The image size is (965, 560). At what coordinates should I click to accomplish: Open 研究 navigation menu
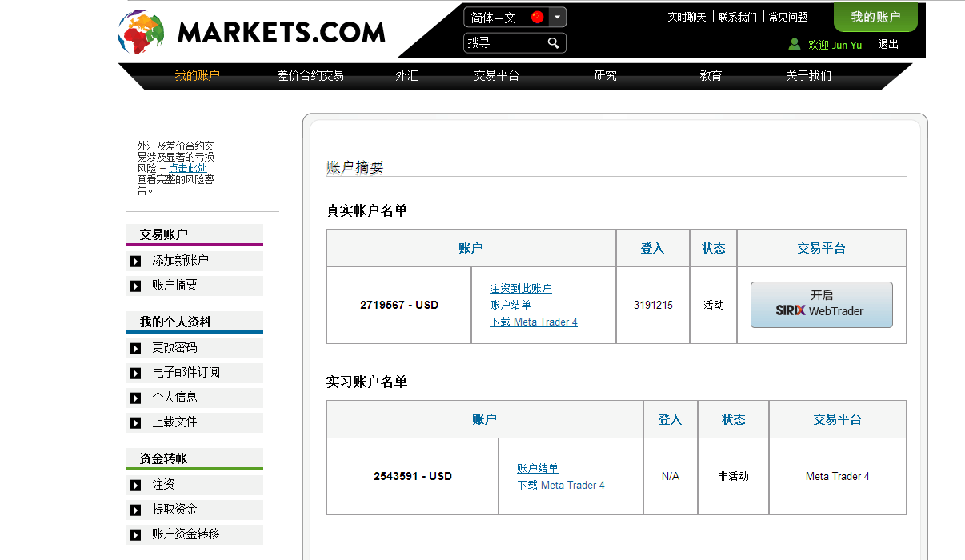point(605,76)
